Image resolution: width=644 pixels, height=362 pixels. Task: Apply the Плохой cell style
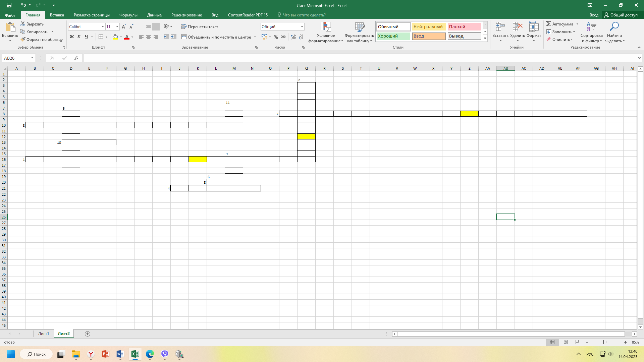[x=464, y=26]
